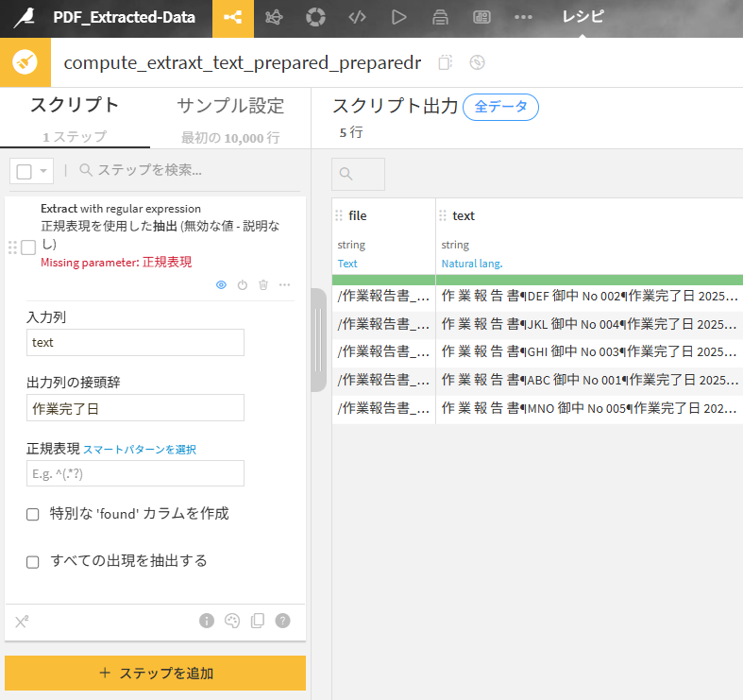Click the スマートパターンを選択 link
Image resolution: width=743 pixels, height=700 pixels.
coord(140,450)
